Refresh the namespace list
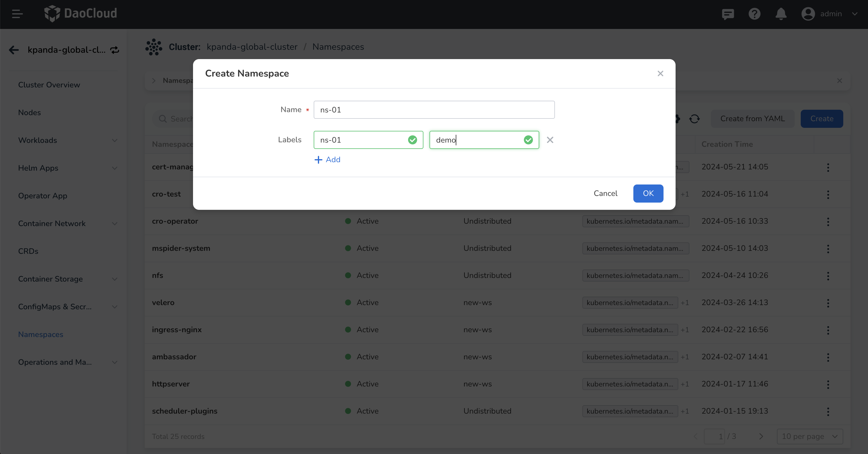The image size is (868, 454). [694, 118]
